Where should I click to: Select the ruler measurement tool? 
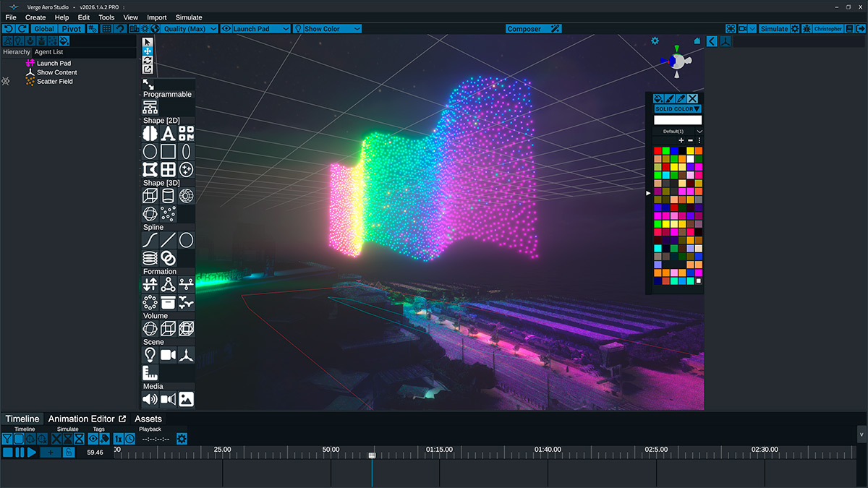click(150, 372)
